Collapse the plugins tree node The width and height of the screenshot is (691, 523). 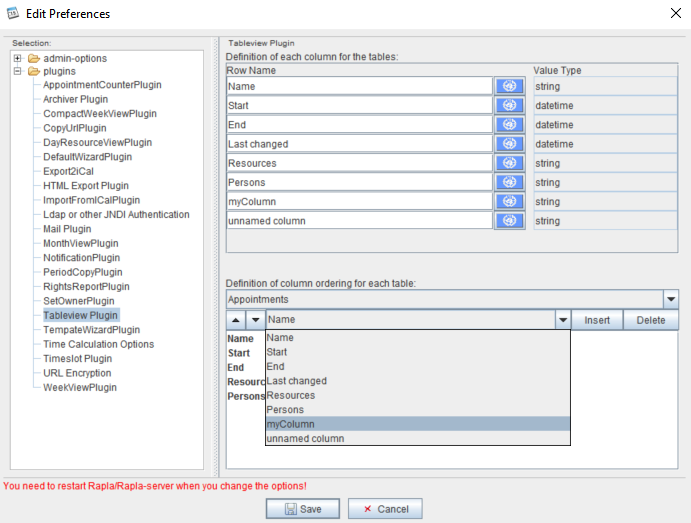tap(18, 71)
